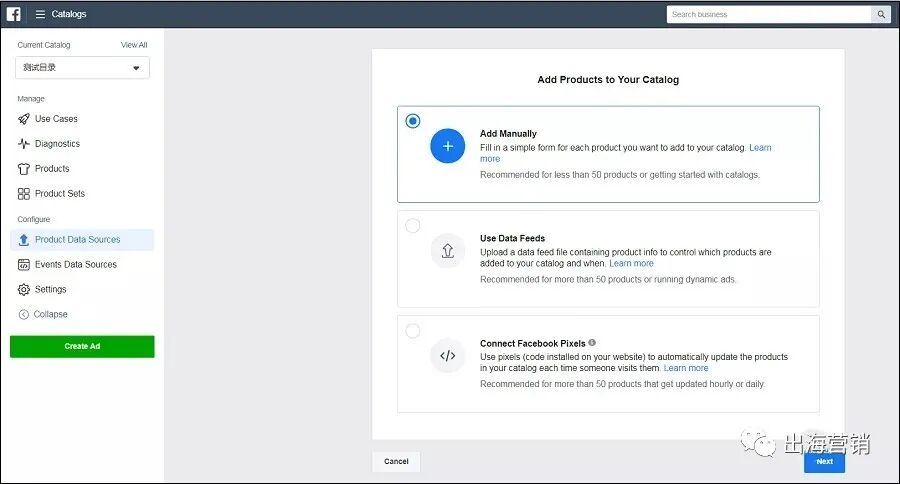Click the Use Data Feeds heading
The width and height of the screenshot is (900, 484).
coord(513,238)
